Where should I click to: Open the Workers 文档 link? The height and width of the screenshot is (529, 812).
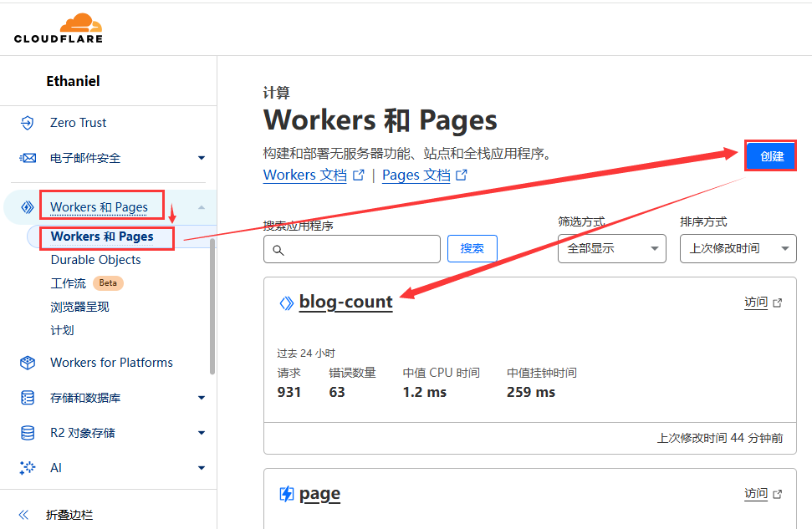tap(304, 175)
